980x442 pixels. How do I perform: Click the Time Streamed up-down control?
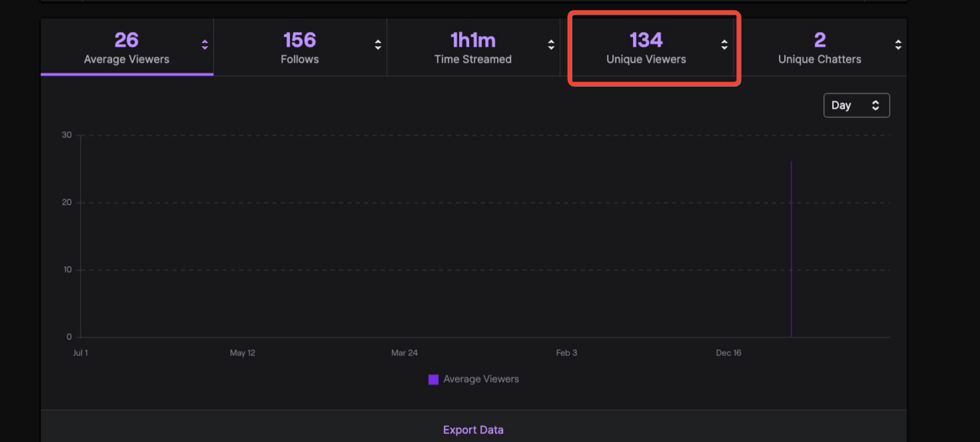click(551, 46)
